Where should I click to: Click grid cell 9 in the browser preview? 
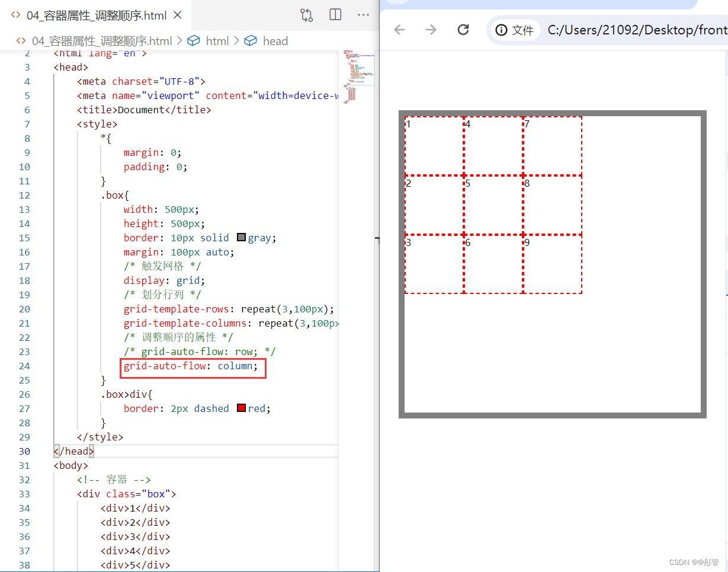coord(553,264)
